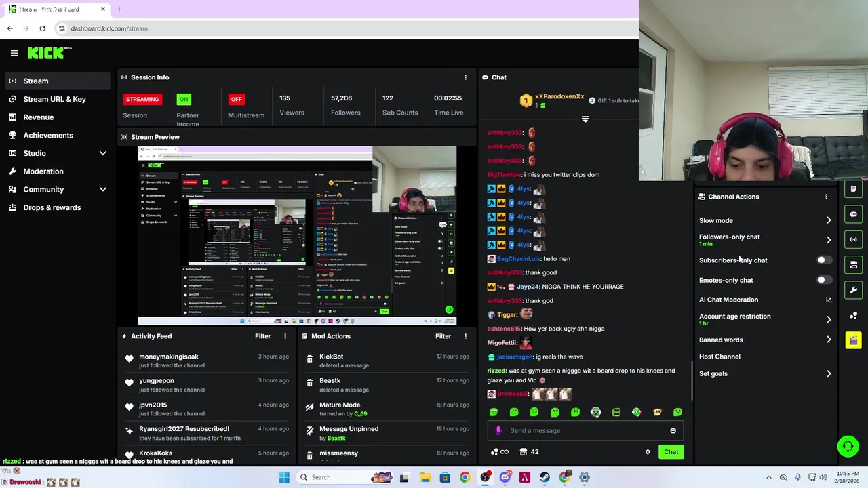Open AI Chat Moderation external link icon
Viewport: 868px width, 488px height.
pyautogui.click(x=829, y=300)
